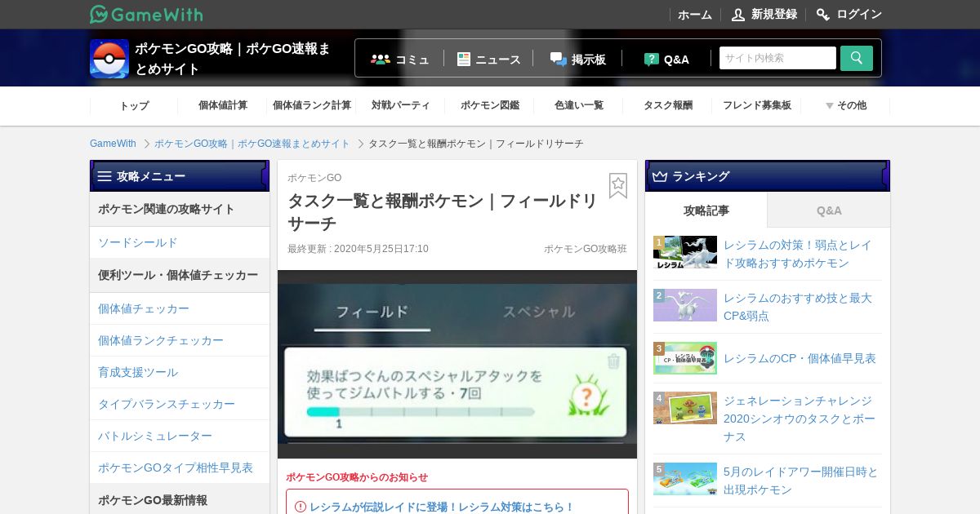The image size is (980, 514).
Task: Click the 攻略メニュー hamburger icon
Action: [105, 176]
